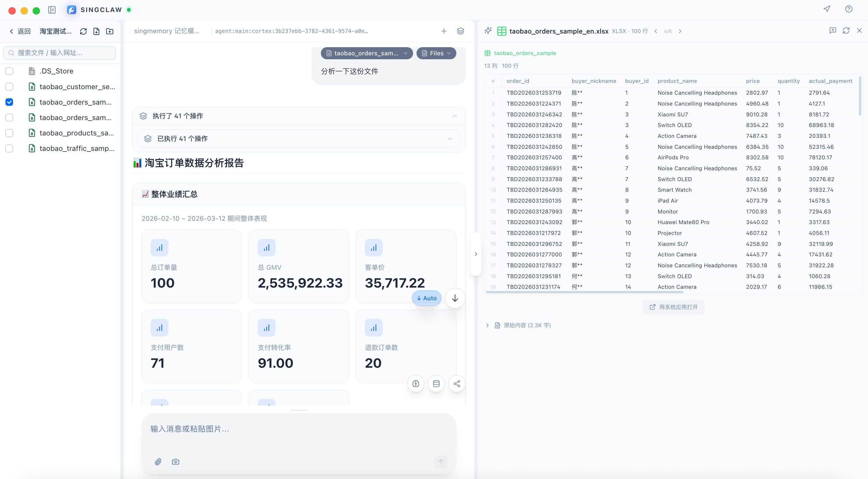The width and height of the screenshot is (868, 479).
Task: Click the brain memory icon button
Action: pos(416,384)
